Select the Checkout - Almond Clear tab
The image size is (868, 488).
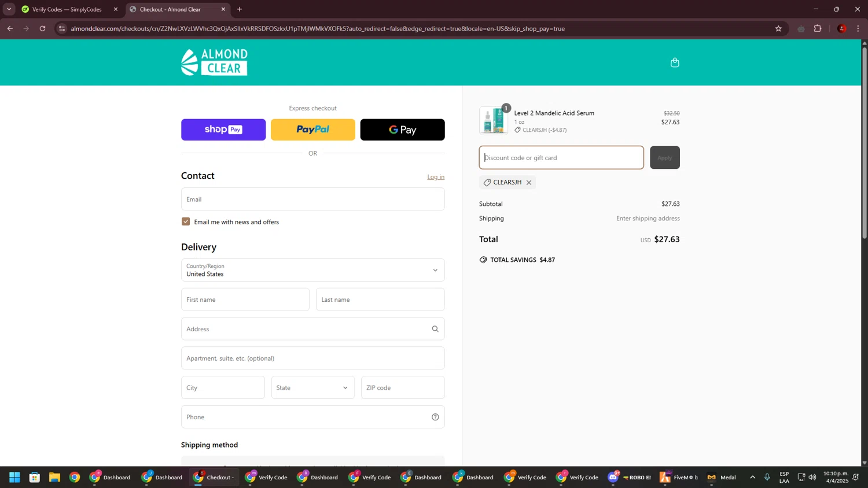pyautogui.click(x=177, y=9)
